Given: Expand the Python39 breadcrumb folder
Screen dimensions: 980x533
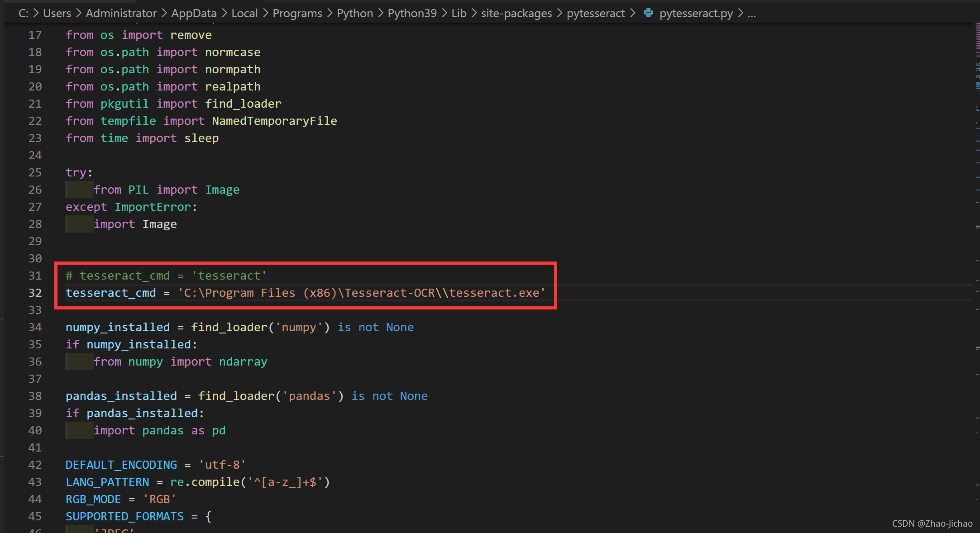Looking at the screenshot, I should tap(412, 14).
